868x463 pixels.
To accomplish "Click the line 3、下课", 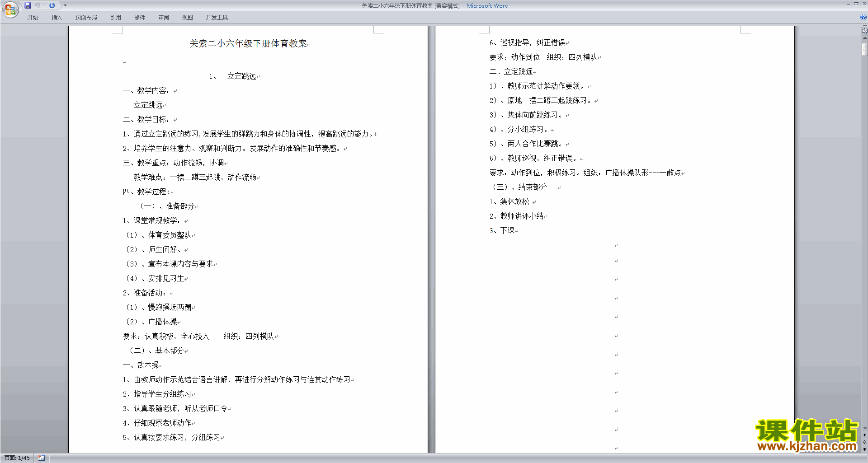I will point(502,230).
